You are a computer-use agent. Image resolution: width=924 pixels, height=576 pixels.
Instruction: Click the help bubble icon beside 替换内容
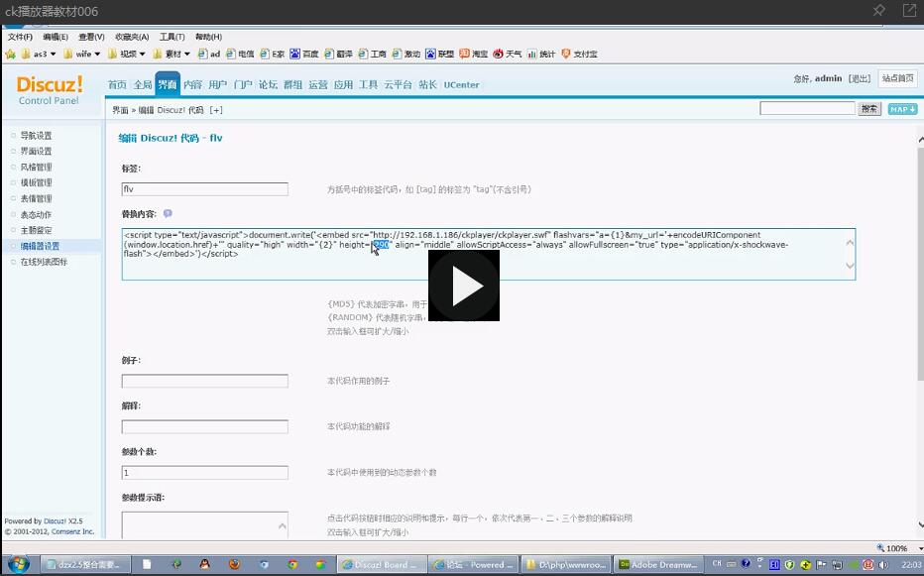click(x=168, y=213)
